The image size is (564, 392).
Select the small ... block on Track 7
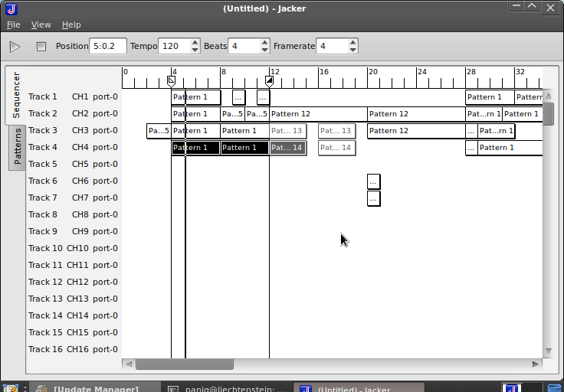373,198
